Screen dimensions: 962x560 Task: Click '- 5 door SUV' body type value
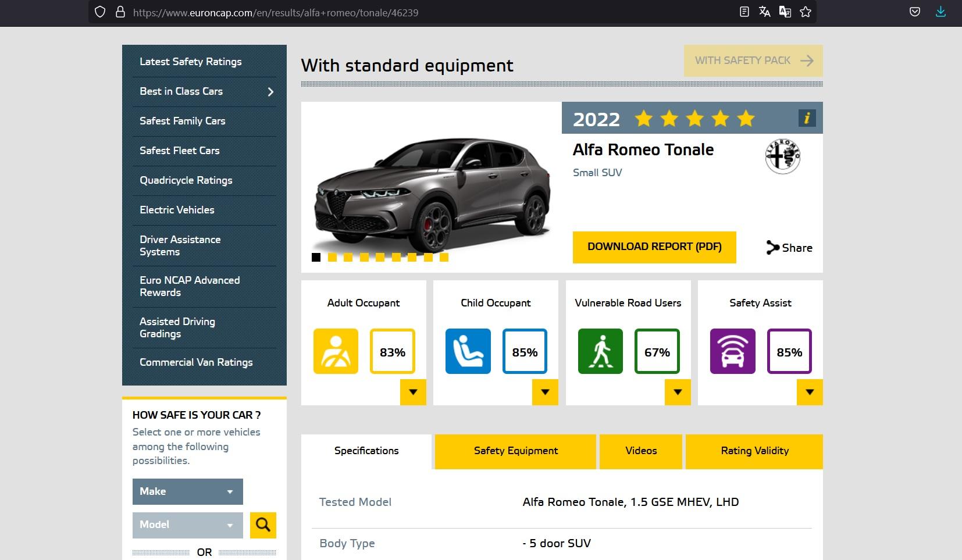point(557,544)
